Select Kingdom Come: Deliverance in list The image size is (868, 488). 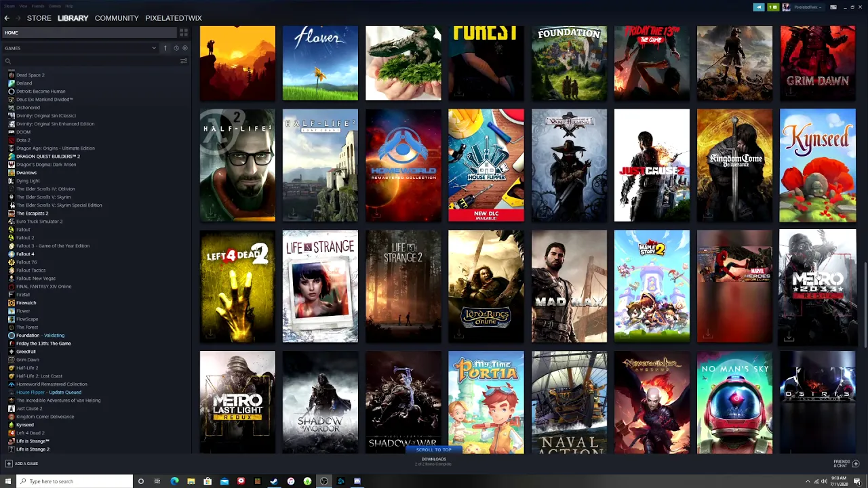[45, 417]
